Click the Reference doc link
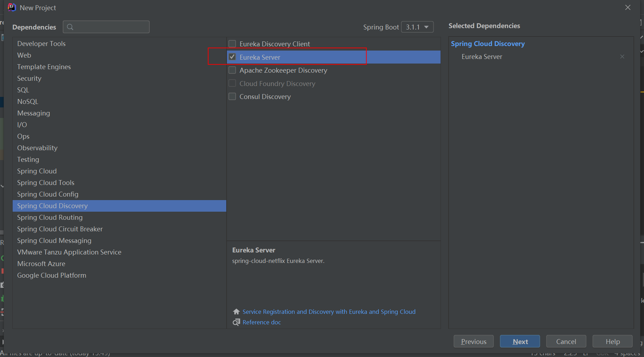Screen dimensions: 644x357 (x=262, y=322)
